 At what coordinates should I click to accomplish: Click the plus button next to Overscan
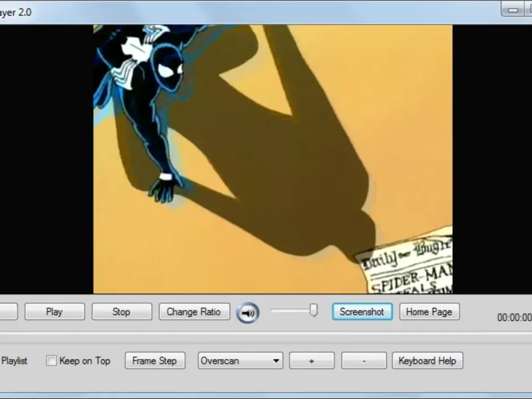click(312, 360)
